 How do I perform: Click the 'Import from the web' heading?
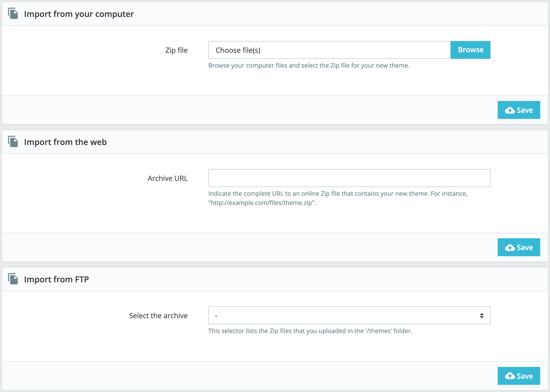[x=65, y=142]
